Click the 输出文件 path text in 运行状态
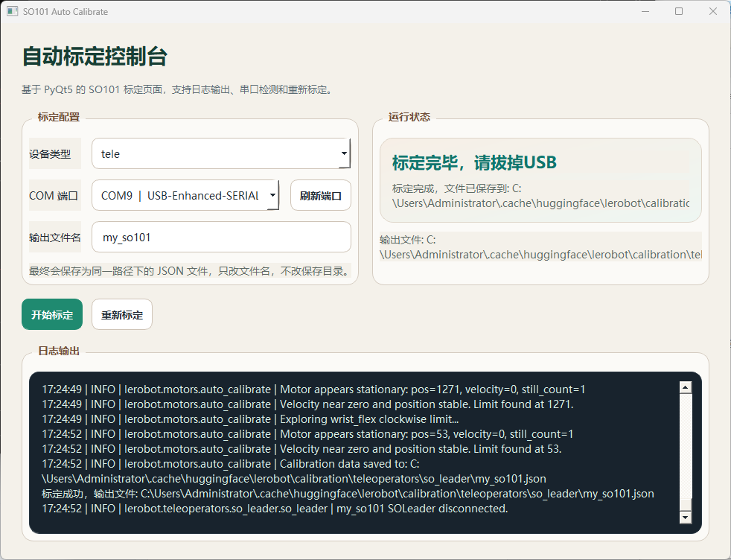Screen dimensions: 731x560 coord(540,247)
